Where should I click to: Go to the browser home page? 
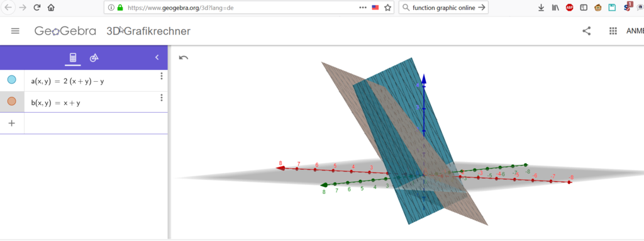[50, 8]
